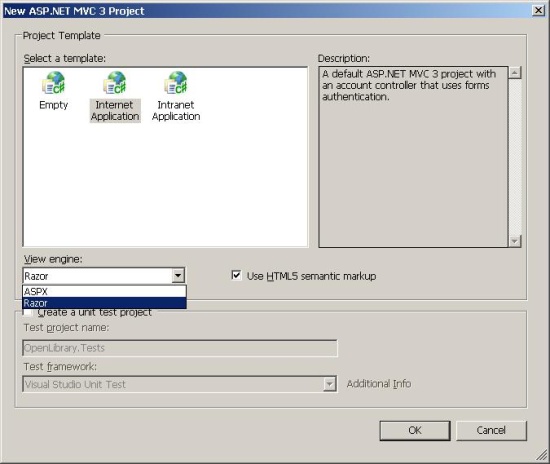Click the OK button
Screen dimensions: 550x464
(x=415, y=430)
